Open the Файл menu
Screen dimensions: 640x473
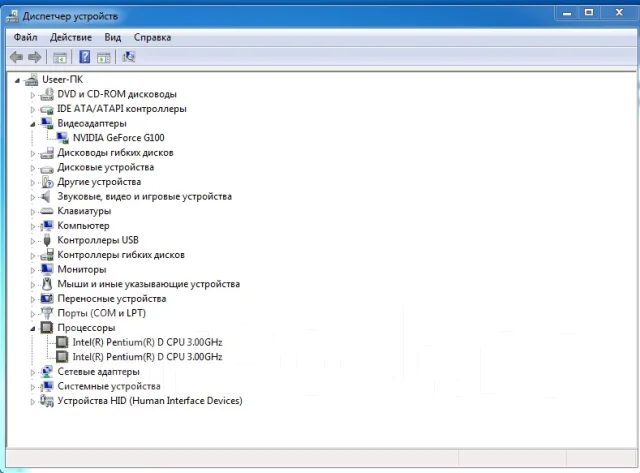coord(25,38)
